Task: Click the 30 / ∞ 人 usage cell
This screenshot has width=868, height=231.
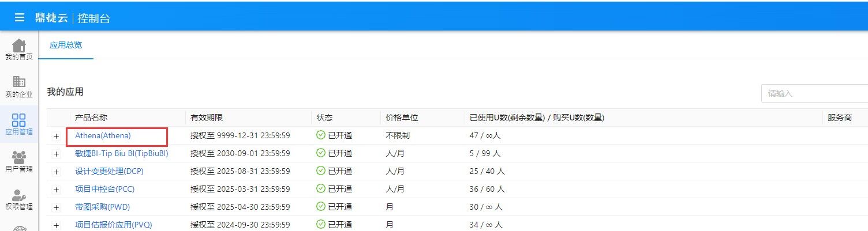Action: click(487, 207)
